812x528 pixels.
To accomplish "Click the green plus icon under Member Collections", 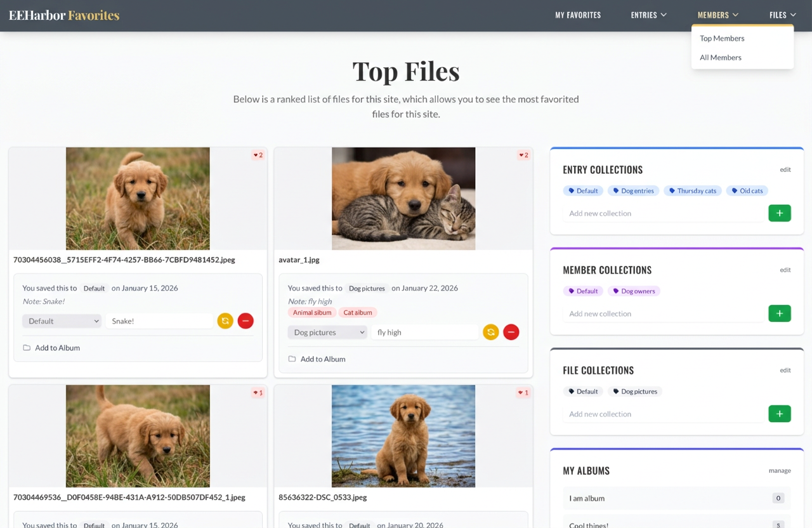I will click(x=780, y=313).
